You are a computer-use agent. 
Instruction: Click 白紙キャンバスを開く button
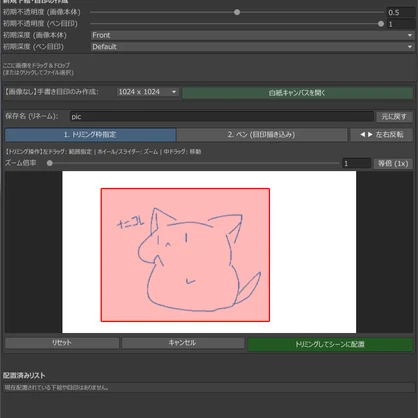click(x=297, y=93)
